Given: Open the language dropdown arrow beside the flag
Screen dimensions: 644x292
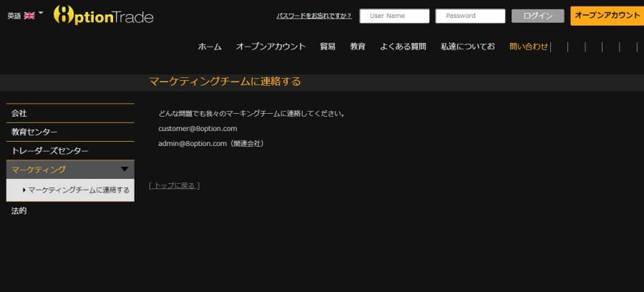Looking at the screenshot, I should pyautogui.click(x=41, y=13).
